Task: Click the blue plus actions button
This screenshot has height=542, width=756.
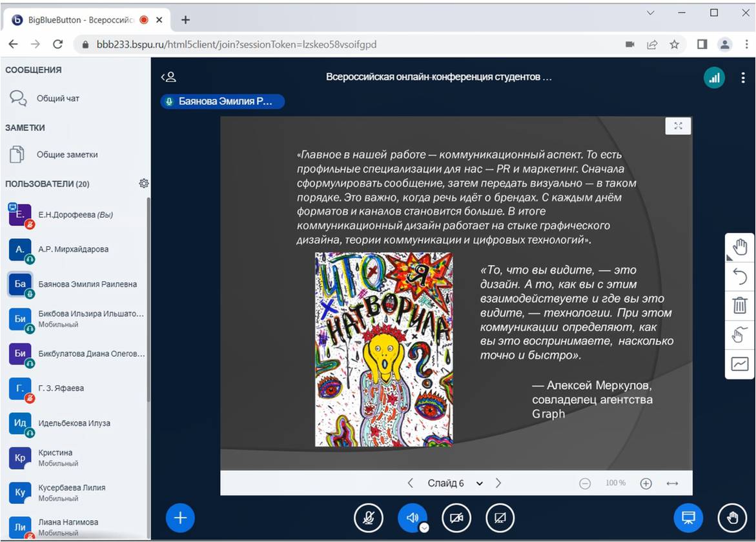Action: 180,517
